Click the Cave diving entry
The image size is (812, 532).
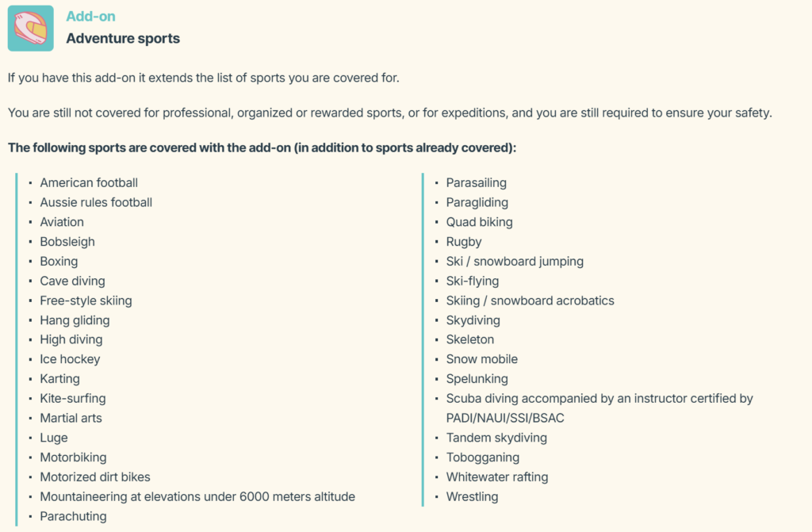coord(72,281)
